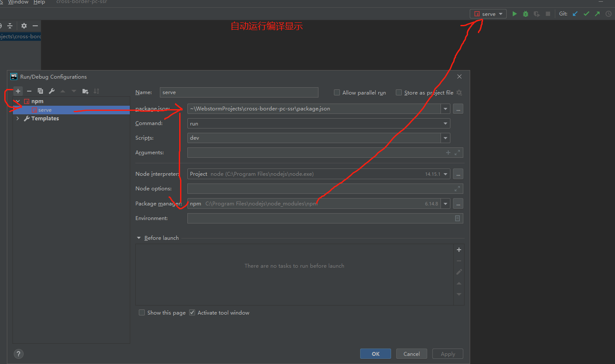
Task: Uncheck Activate tool window
Action: (x=192, y=312)
